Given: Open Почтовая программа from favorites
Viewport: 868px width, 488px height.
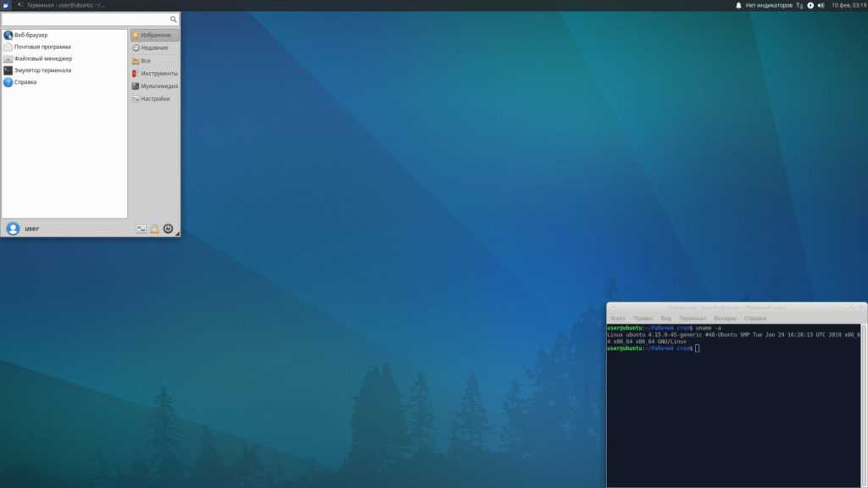Looking at the screenshot, I should tap(64, 47).
